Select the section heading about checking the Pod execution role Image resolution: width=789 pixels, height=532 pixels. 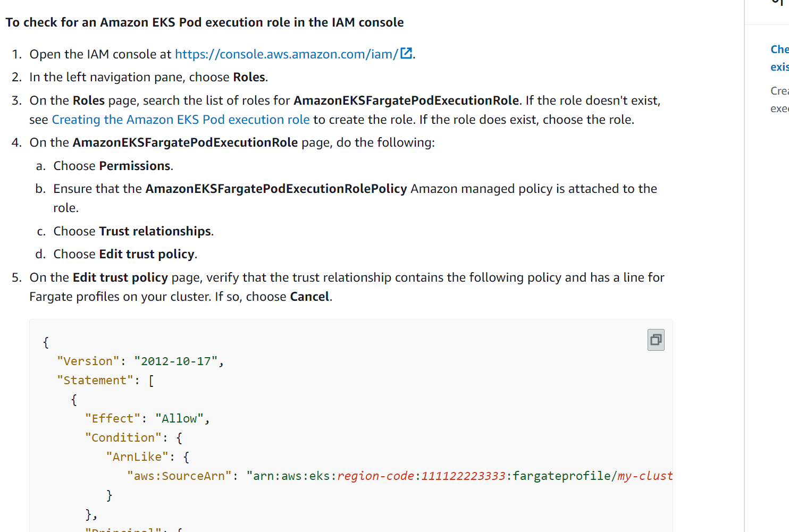205,22
